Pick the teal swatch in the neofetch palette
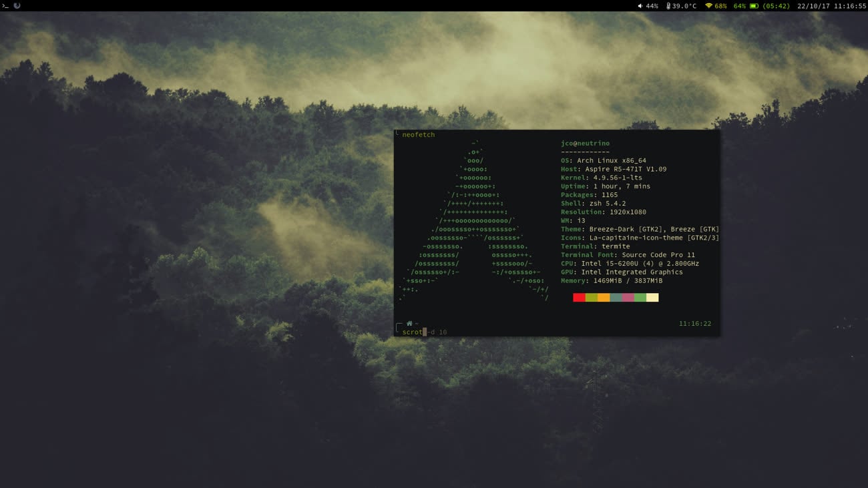Image resolution: width=868 pixels, height=488 pixels. pos(616,298)
